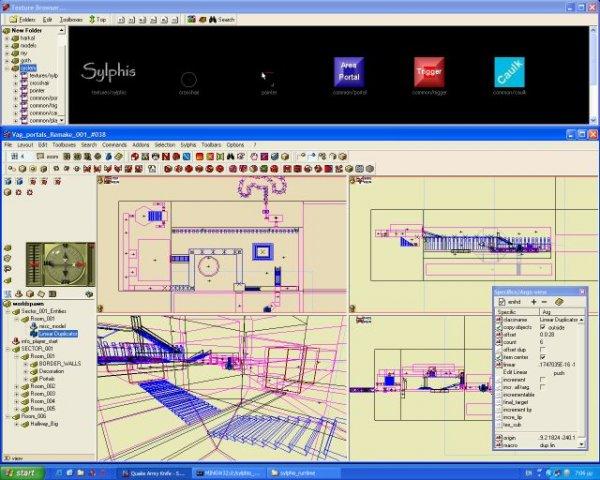Expand the Room_002 node

pos(16,387)
